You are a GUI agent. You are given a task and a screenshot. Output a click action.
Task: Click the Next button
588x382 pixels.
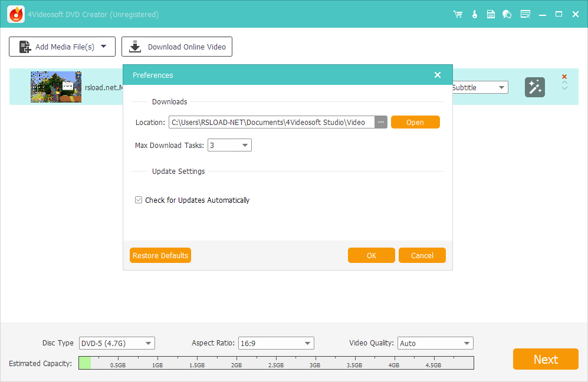(x=546, y=359)
